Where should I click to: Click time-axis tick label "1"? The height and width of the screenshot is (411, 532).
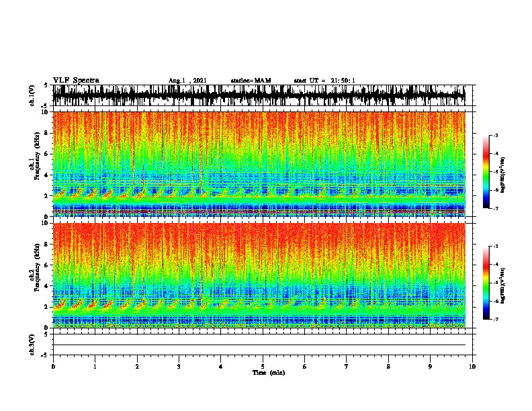95,367
